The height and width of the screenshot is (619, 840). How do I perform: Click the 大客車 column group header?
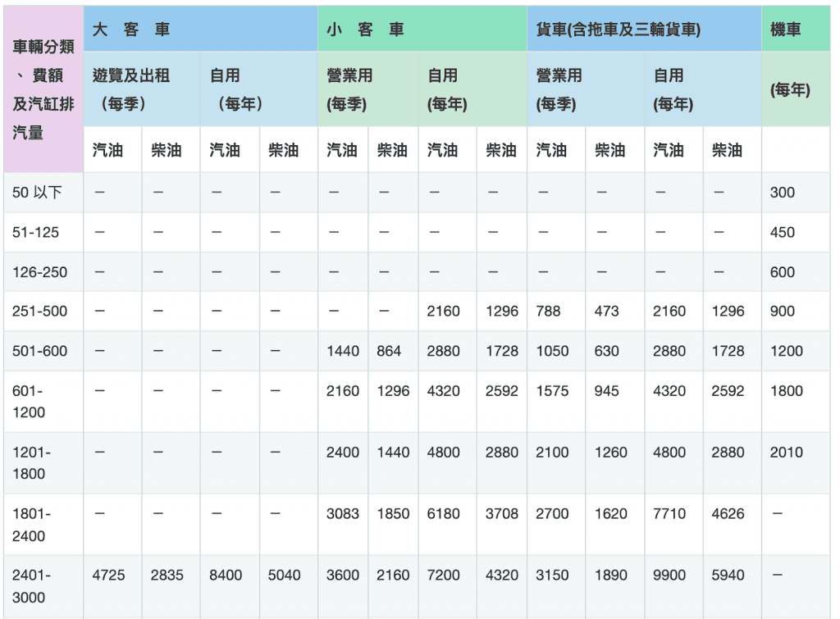(131, 30)
